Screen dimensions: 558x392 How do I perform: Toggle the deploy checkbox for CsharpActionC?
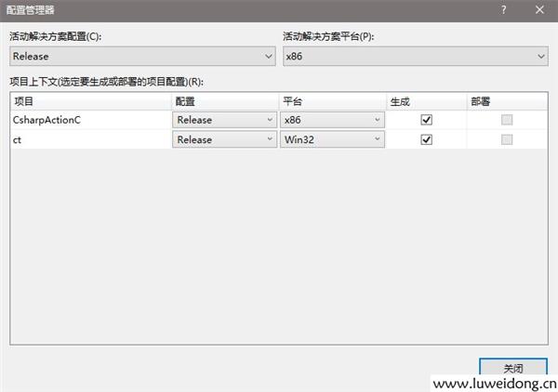(507, 120)
